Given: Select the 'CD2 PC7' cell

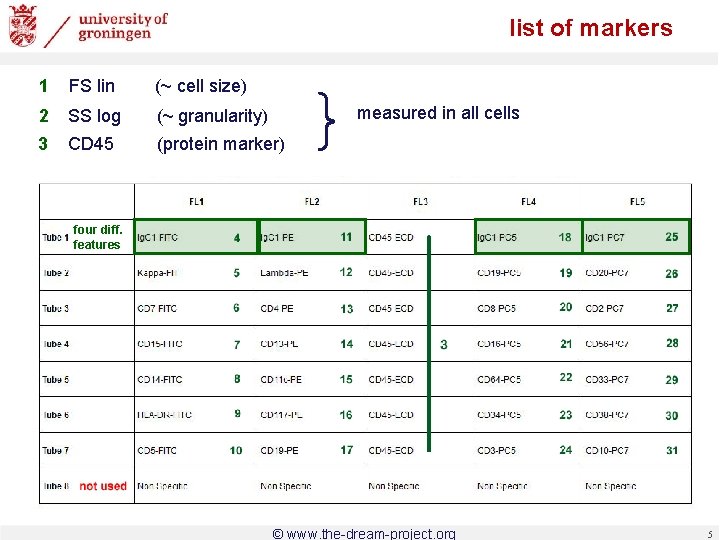Looking at the screenshot, I should (x=604, y=309).
